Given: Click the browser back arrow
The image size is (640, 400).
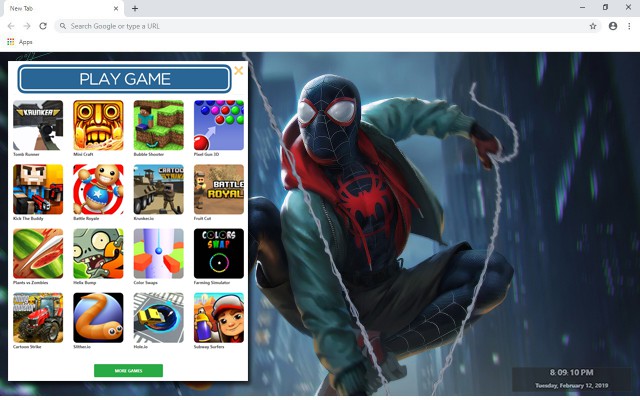Looking at the screenshot, I should (x=11, y=26).
